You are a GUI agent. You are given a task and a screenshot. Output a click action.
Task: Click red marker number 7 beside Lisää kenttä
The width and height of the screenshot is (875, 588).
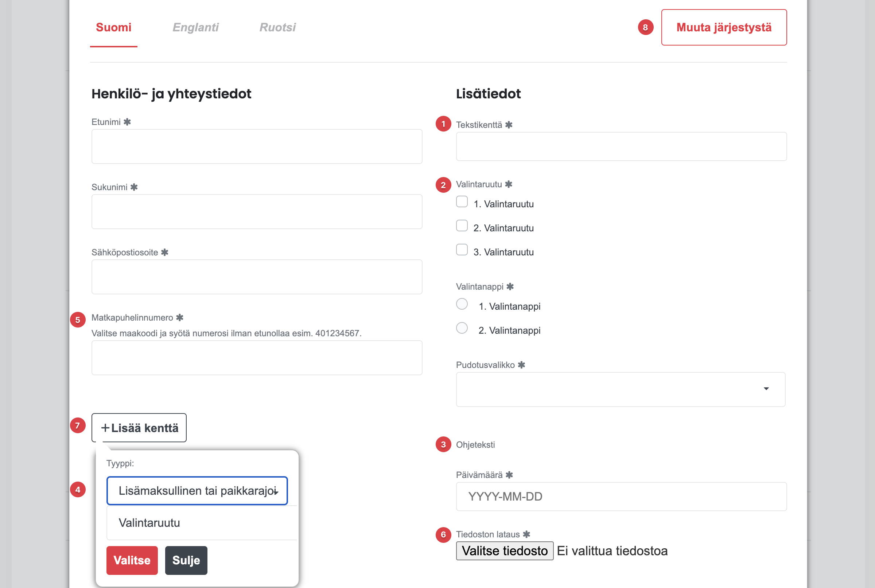pyautogui.click(x=78, y=426)
